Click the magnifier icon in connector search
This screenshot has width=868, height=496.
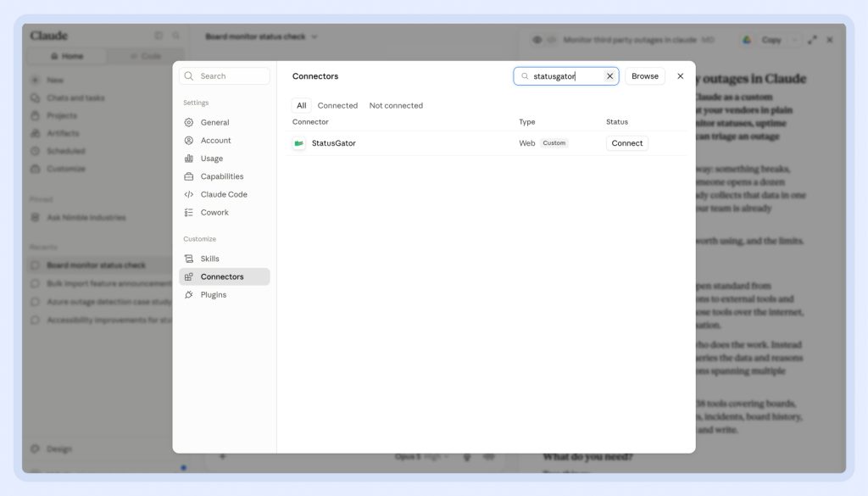click(525, 76)
